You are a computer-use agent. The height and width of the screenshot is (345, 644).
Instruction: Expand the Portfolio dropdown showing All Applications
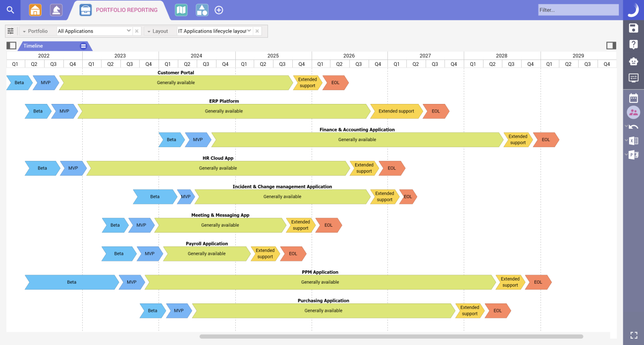pos(128,31)
